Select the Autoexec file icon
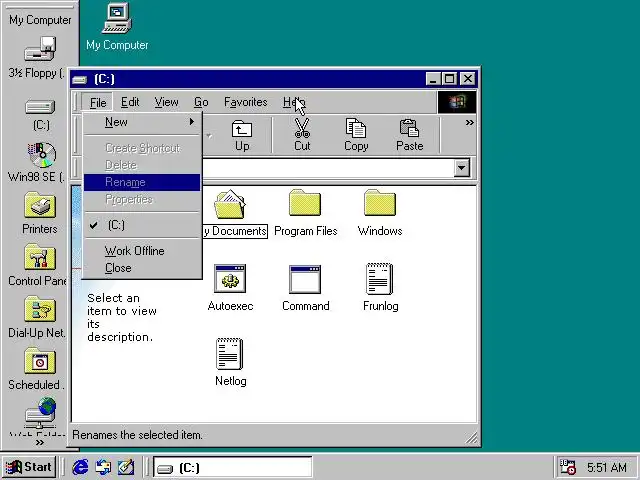Screen dimensions: 640x480 [x=230, y=279]
